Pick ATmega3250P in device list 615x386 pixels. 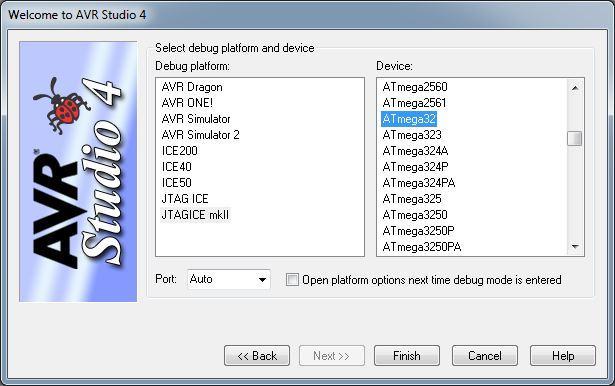tap(418, 231)
